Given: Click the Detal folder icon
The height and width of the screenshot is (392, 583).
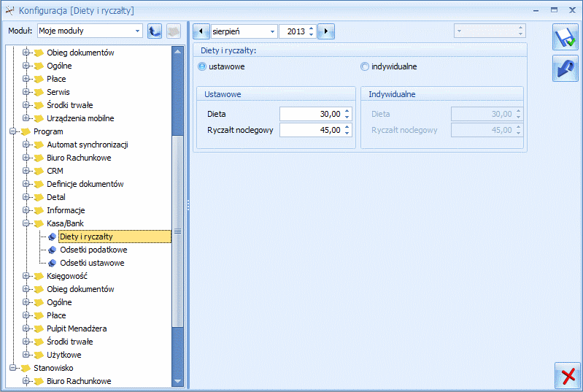Looking at the screenshot, I should [x=39, y=197].
